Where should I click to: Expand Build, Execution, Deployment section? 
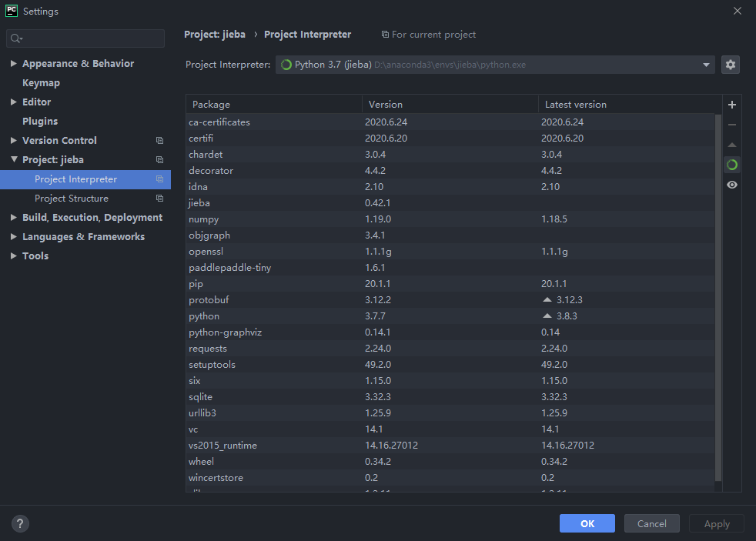click(14, 218)
